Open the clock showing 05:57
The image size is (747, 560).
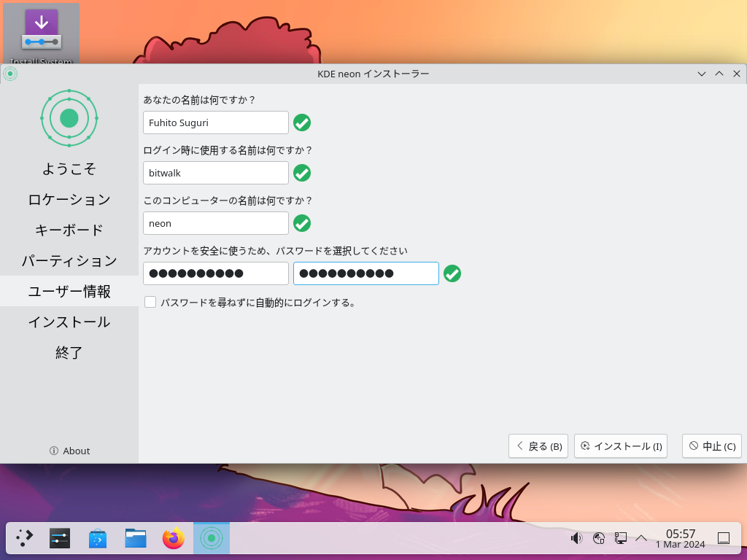681,539
